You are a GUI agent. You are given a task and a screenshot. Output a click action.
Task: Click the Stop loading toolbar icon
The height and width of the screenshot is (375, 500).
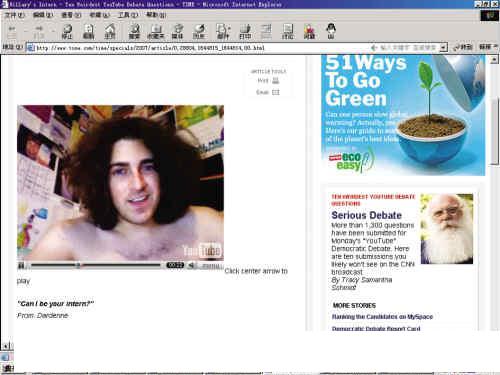click(x=67, y=32)
